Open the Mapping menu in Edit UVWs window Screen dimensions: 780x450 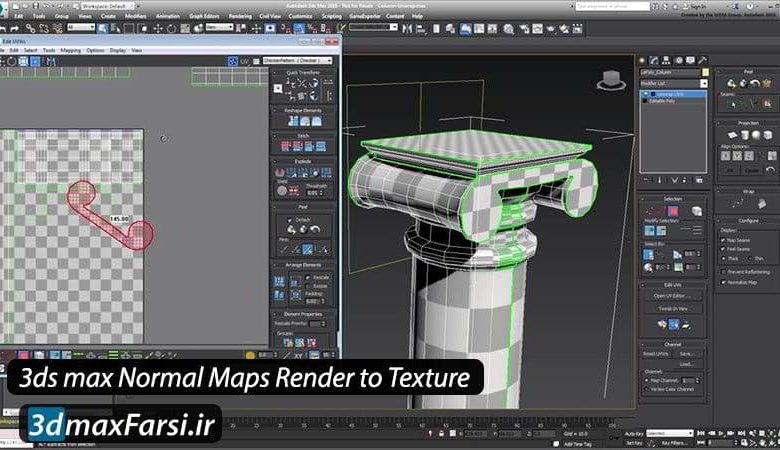pos(70,51)
